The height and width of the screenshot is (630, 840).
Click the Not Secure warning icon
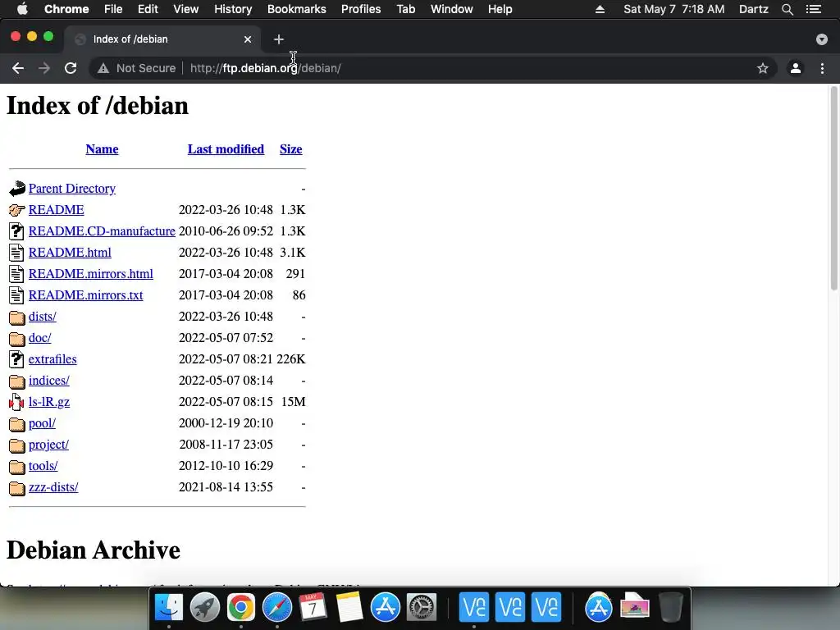(103, 68)
